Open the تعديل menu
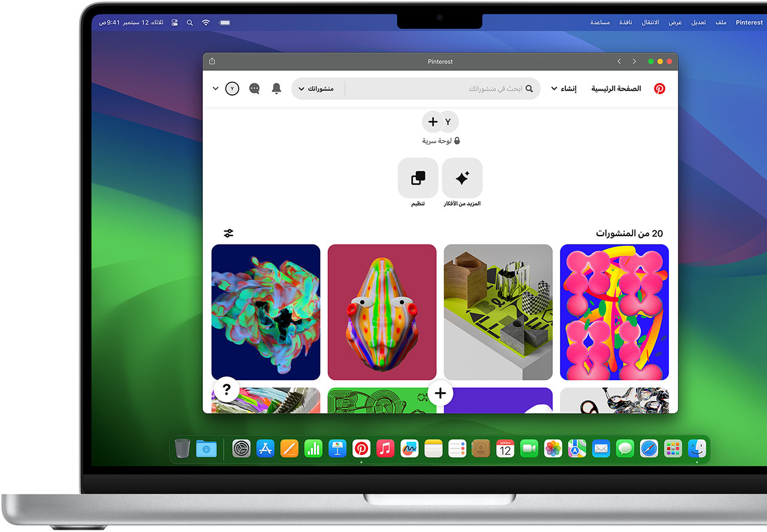 699,23
